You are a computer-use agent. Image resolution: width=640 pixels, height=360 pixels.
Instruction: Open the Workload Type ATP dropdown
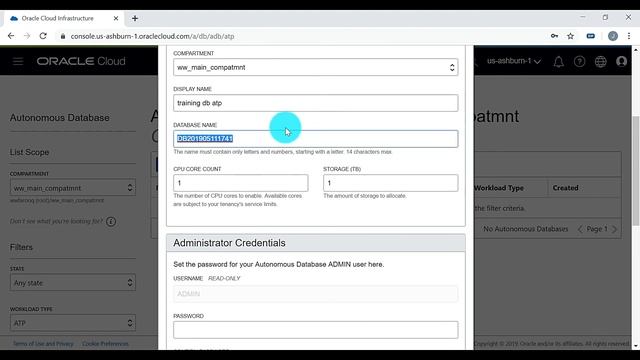(x=73, y=323)
